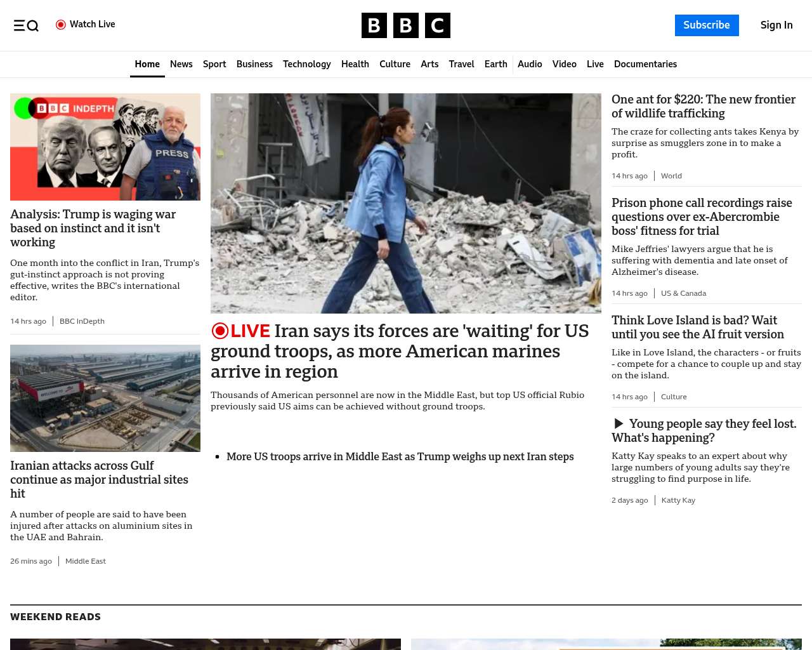Navigate to Business section
This screenshot has height=650, width=812.
(x=254, y=64)
